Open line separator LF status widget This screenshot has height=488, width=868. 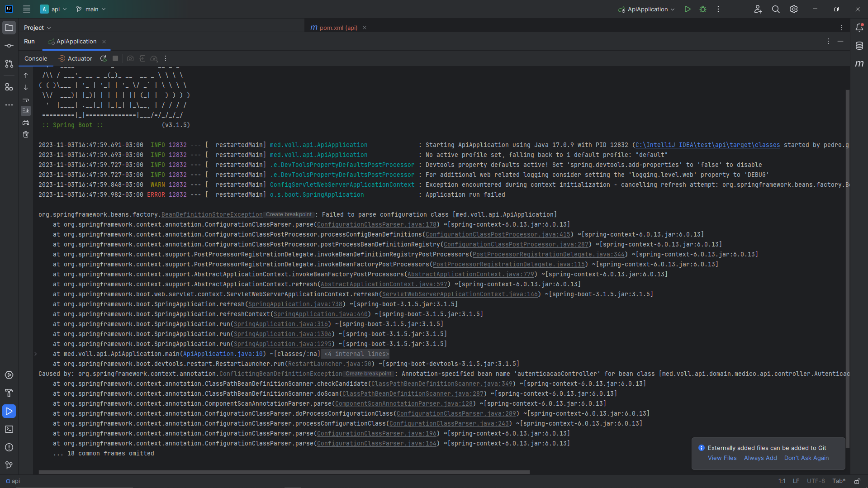[x=796, y=481]
